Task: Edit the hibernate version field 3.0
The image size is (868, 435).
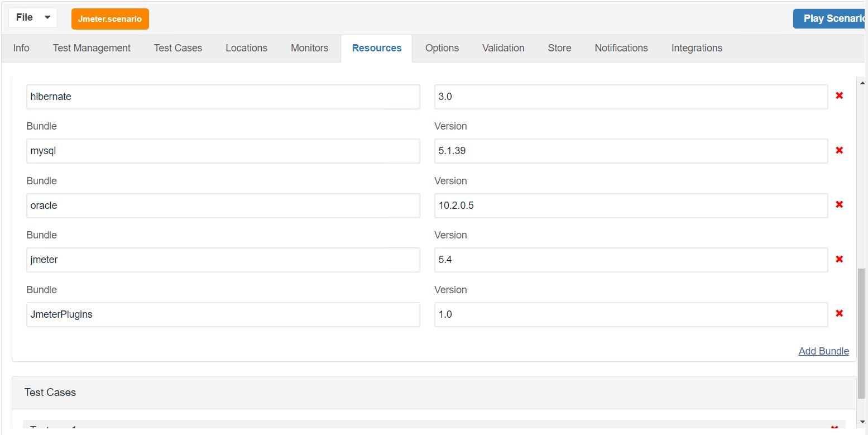Action: pos(631,97)
